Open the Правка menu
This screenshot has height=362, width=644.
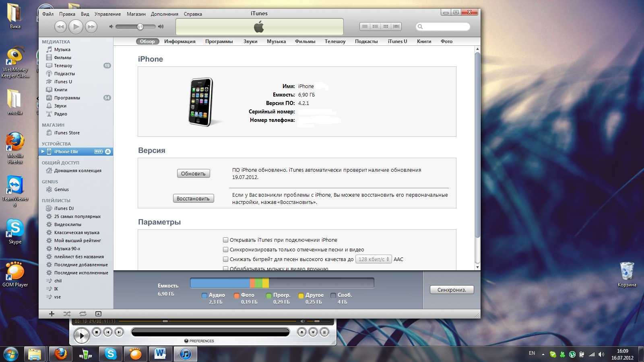click(x=67, y=14)
